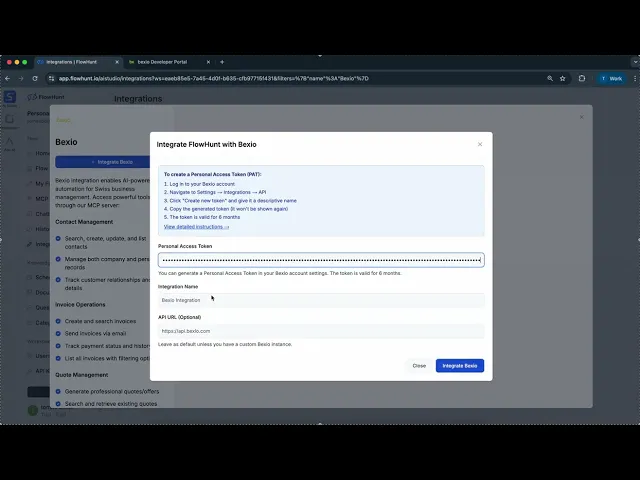Close the Integrations | FlowHunt tab

(x=117, y=62)
